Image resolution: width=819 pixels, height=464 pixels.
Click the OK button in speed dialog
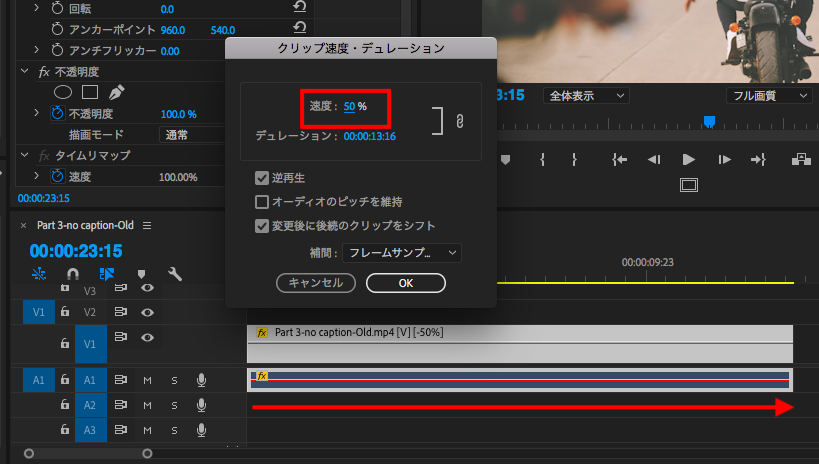(405, 283)
